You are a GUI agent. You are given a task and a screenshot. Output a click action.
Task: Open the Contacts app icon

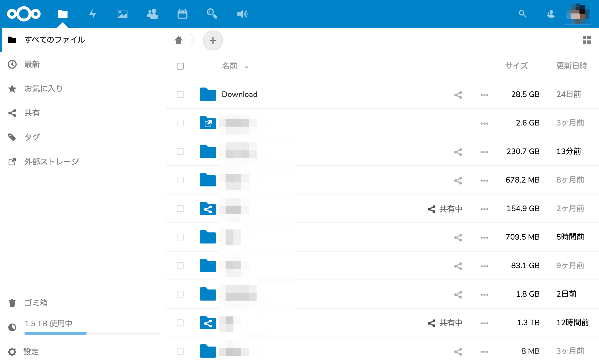(153, 14)
